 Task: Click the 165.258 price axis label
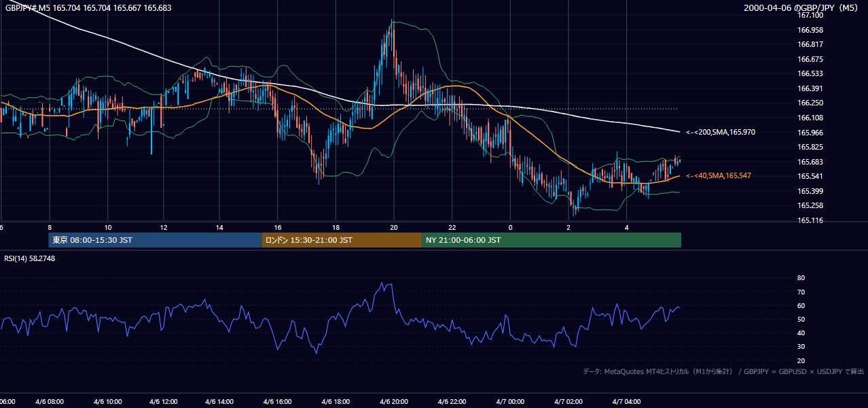point(810,205)
